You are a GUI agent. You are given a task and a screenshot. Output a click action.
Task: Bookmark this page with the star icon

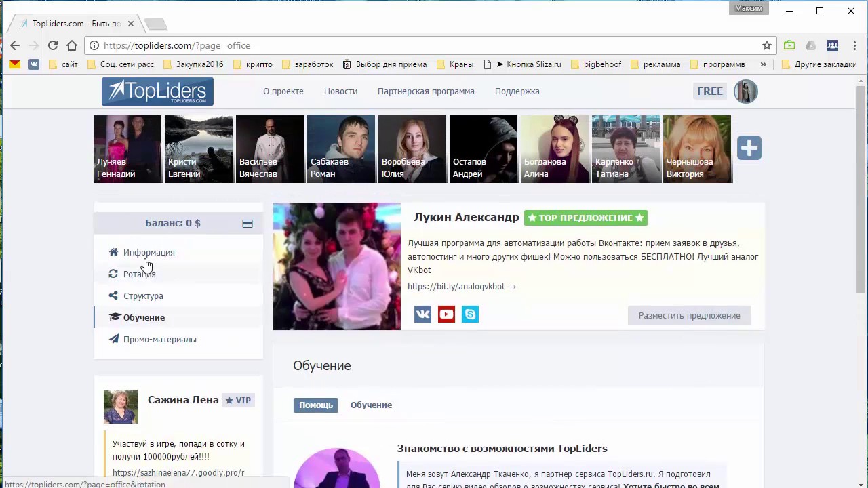coord(767,45)
